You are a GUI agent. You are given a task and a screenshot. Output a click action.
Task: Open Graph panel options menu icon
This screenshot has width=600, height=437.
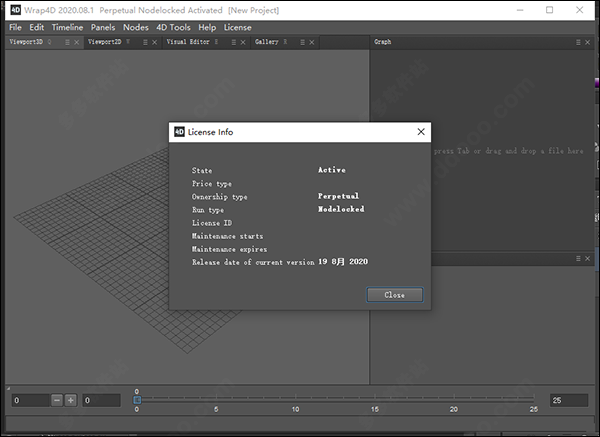click(x=578, y=42)
